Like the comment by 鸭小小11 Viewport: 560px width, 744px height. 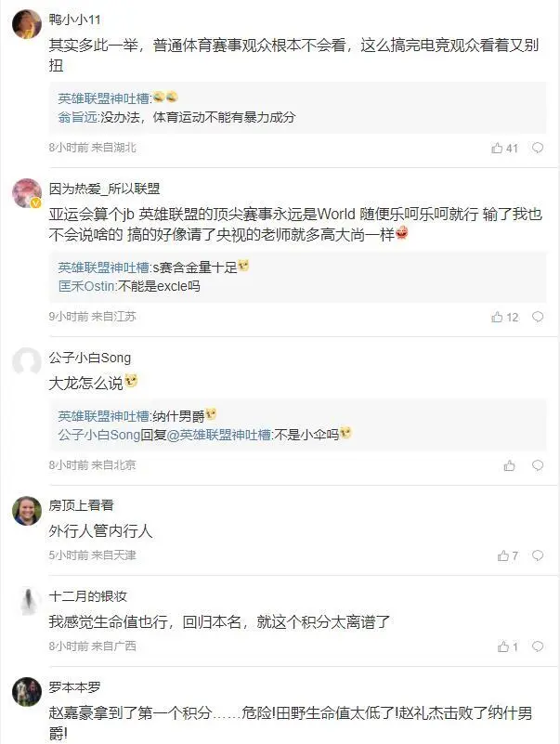tap(497, 148)
